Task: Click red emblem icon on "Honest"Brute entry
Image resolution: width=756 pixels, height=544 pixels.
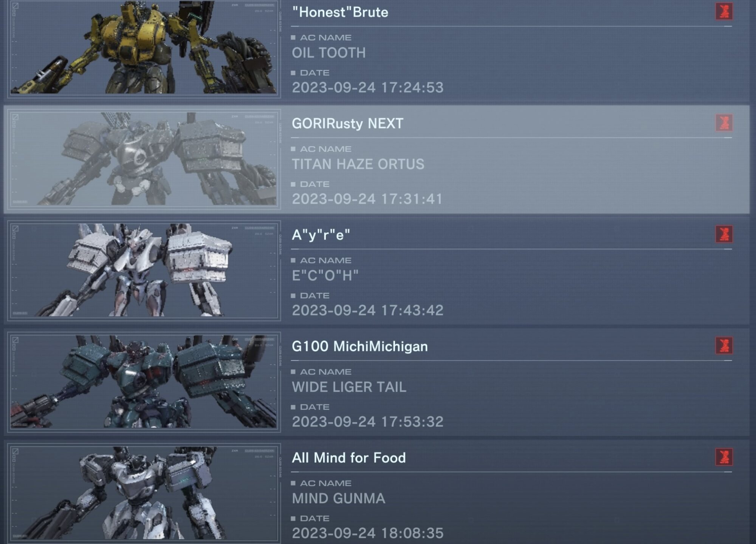Action: 724,11
